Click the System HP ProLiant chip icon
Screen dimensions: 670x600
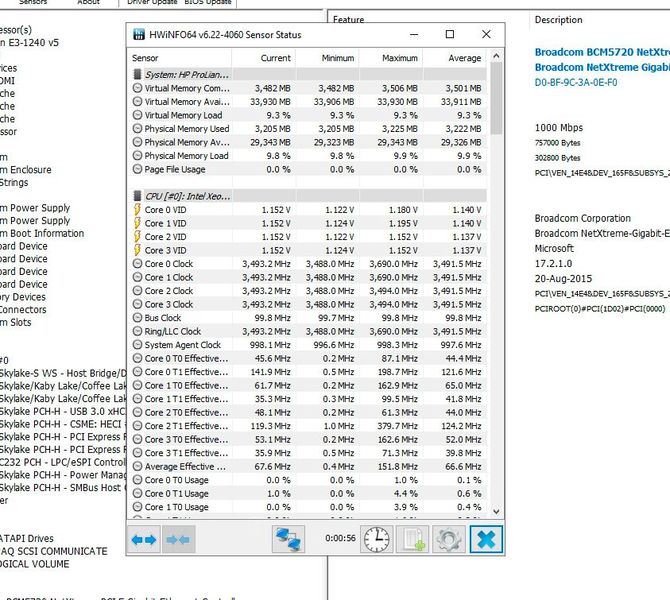(137, 74)
